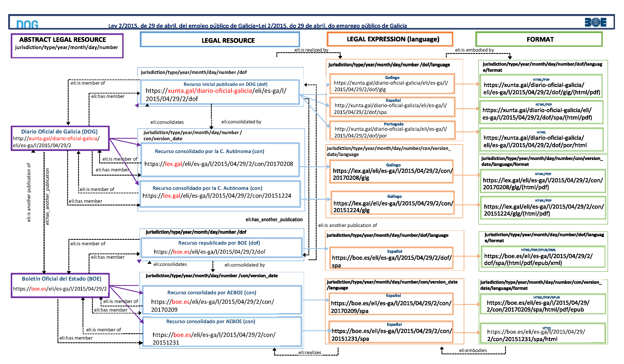Click the 'eli:embodies' label at the bottom
The height and width of the screenshot is (364, 624).
coord(473,350)
